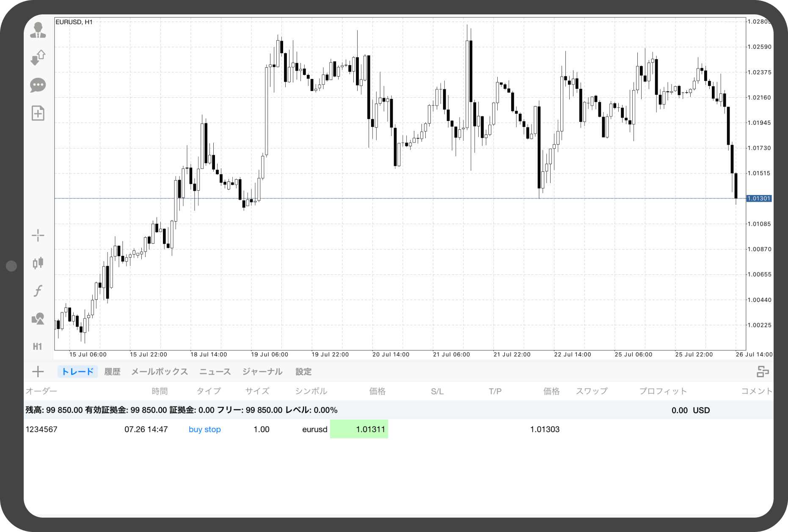Image resolution: width=788 pixels, height=532 pixels.
Task: Open the objects shapes icon
Action: click(38, 319)
